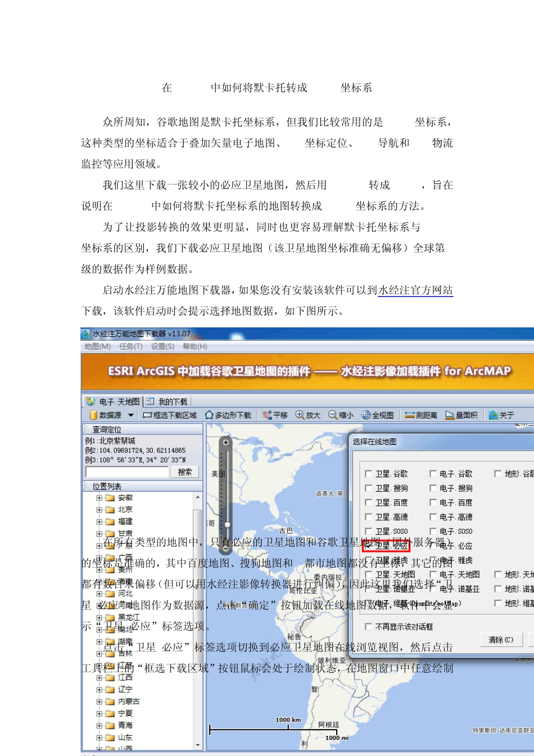Expand the 青海 tree node

click(x=99, y=725)
